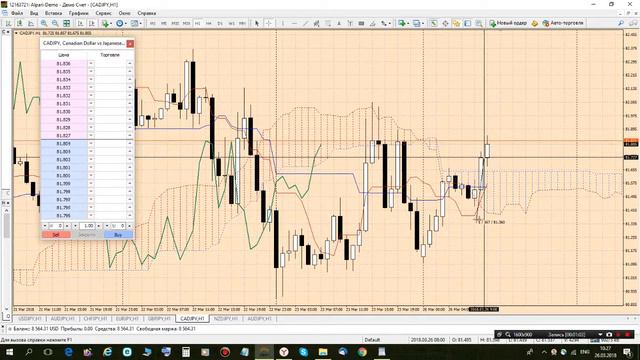Select the vertical line drawing tool
Viewport: 640px width, 360px height.
coord(282,23)
